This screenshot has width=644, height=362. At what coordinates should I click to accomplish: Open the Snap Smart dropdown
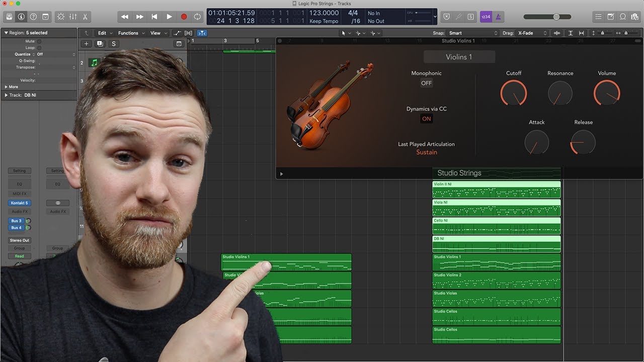tap(472, 33)
